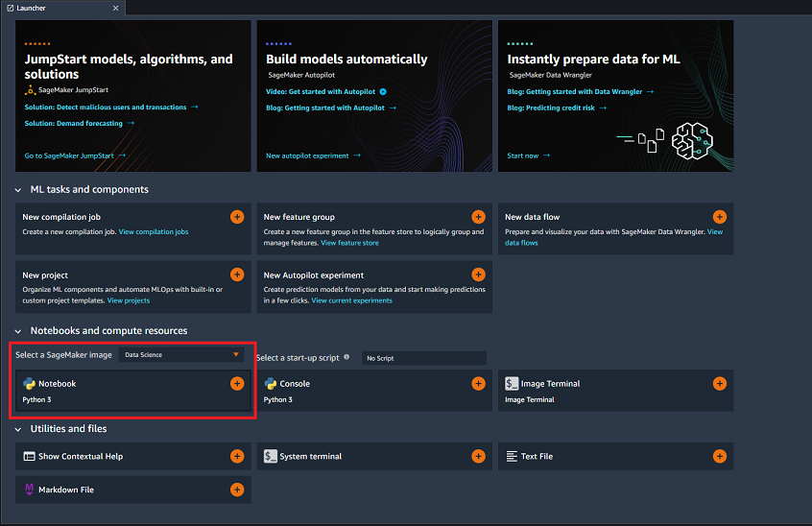The width and height of the screenshot is (812, 526).
Task: Click plus icon on Image Terminal card
Action: tap(720, 384)
